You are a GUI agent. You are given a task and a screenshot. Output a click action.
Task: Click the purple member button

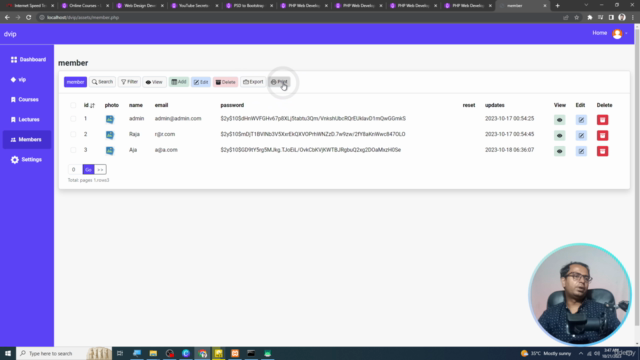pyautogui.click(x=75, y=82)
